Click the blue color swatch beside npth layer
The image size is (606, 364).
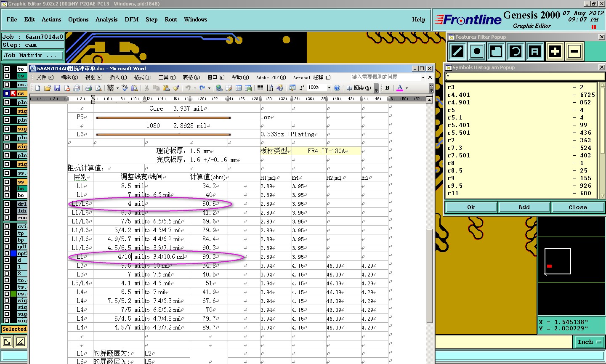tap(13, 253)
